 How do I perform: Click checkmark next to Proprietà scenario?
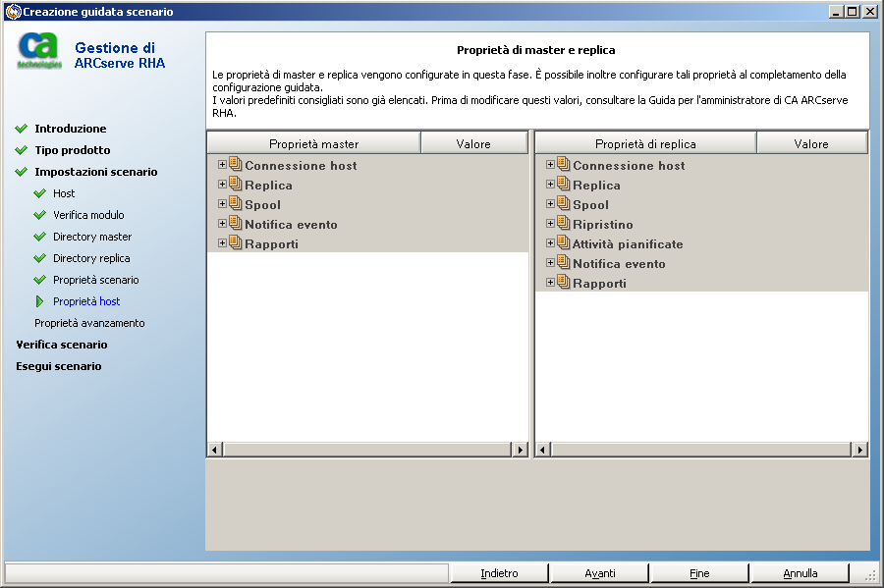(x=40, y=280)
